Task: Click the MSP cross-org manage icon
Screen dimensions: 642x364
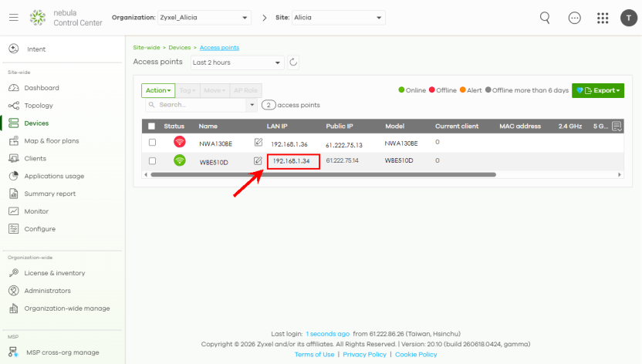Action: 14,352
